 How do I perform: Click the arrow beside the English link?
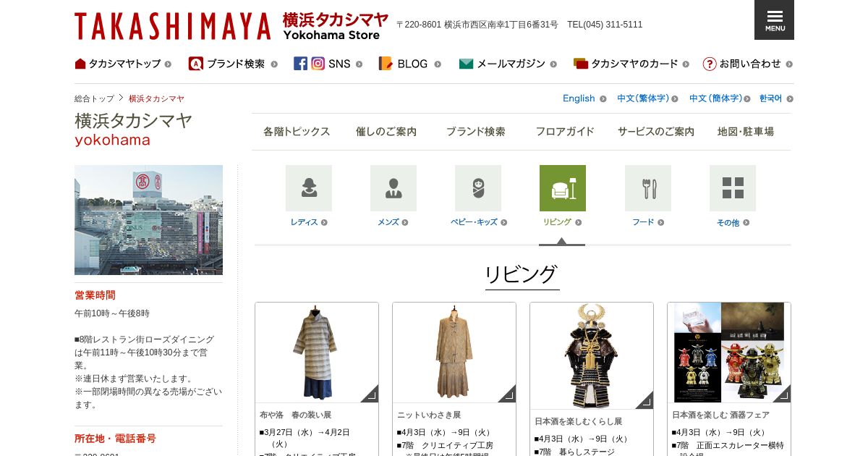click(x=603, y=98)
